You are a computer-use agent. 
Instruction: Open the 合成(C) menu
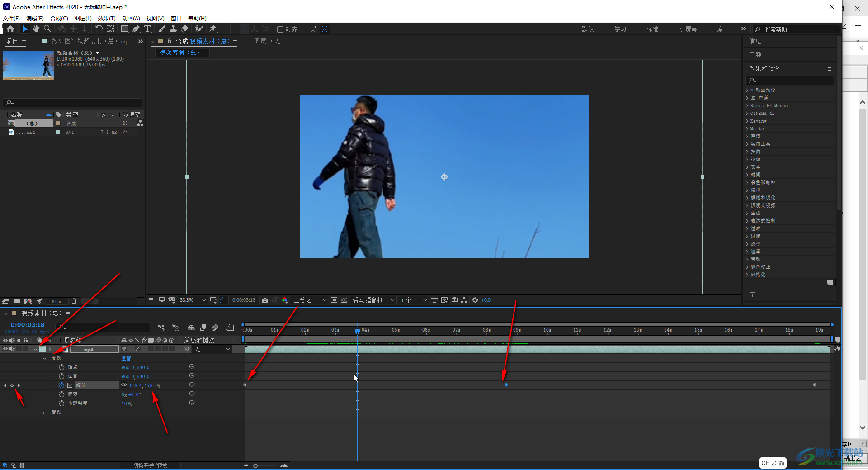pyautogui.click(x=59, y=19)
